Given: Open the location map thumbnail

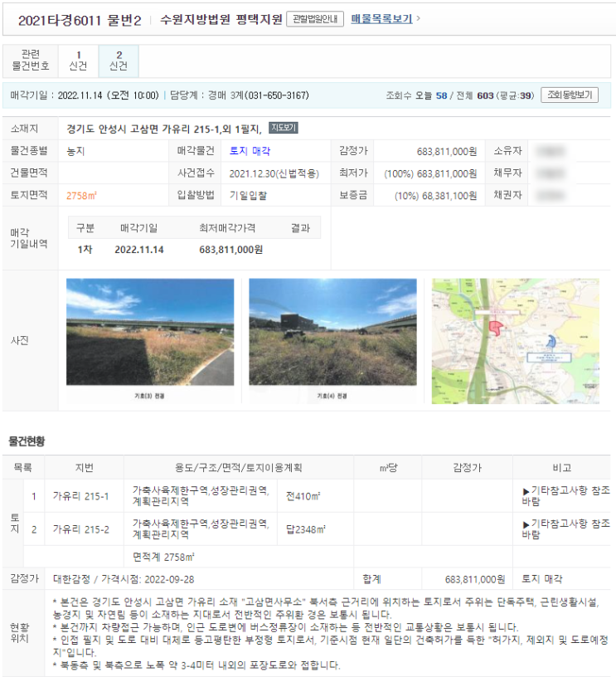Looking at the screenshot, I should pos(516,341).
